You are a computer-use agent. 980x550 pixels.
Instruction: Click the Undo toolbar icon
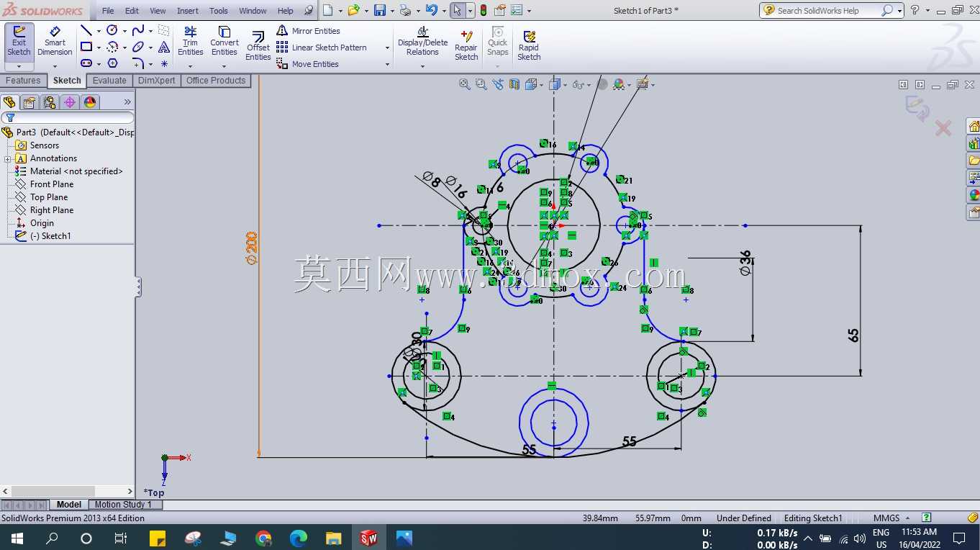pos(431,10)
